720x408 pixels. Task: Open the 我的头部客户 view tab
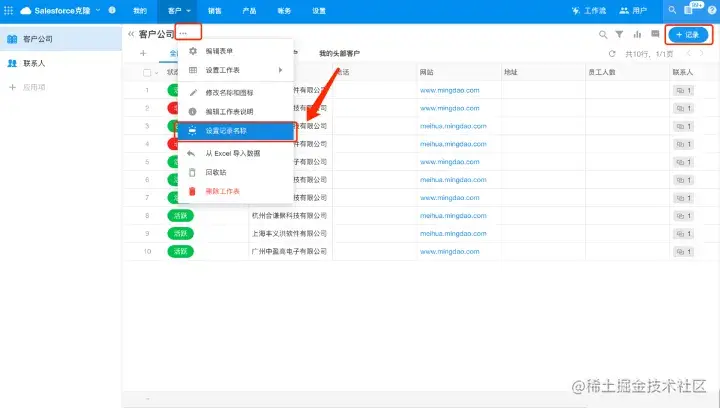[x=339, y=54]
